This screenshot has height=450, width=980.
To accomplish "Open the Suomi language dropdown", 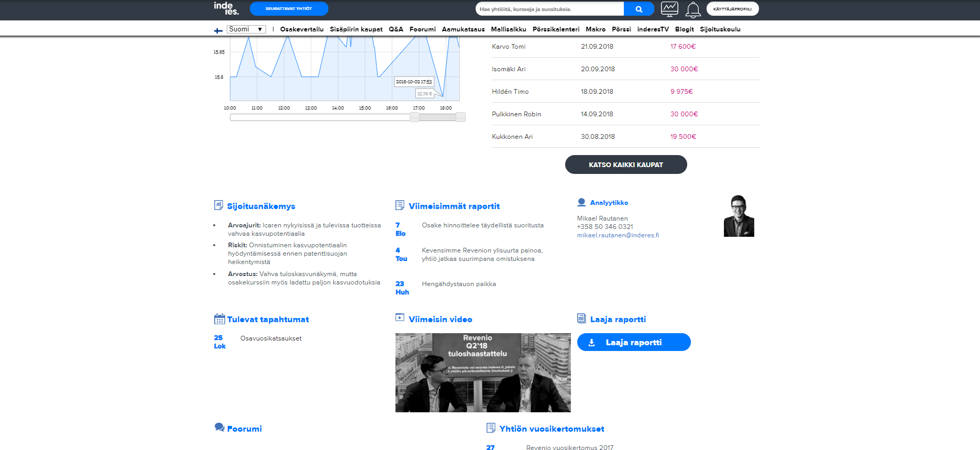I will tap(246, 29).
